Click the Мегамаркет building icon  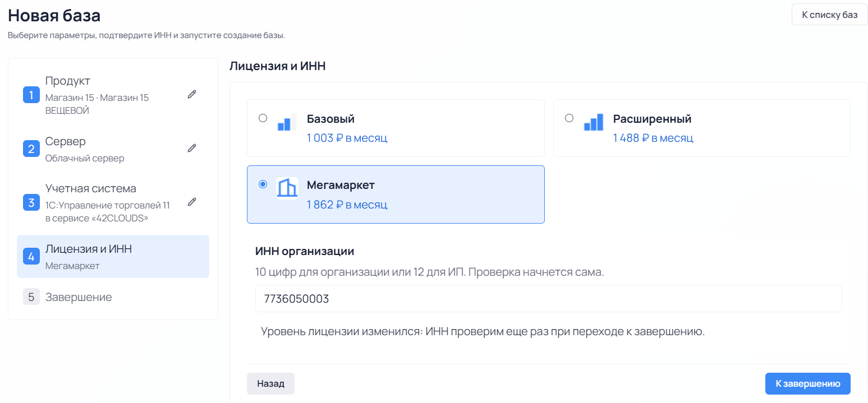(x=287, y=188)
